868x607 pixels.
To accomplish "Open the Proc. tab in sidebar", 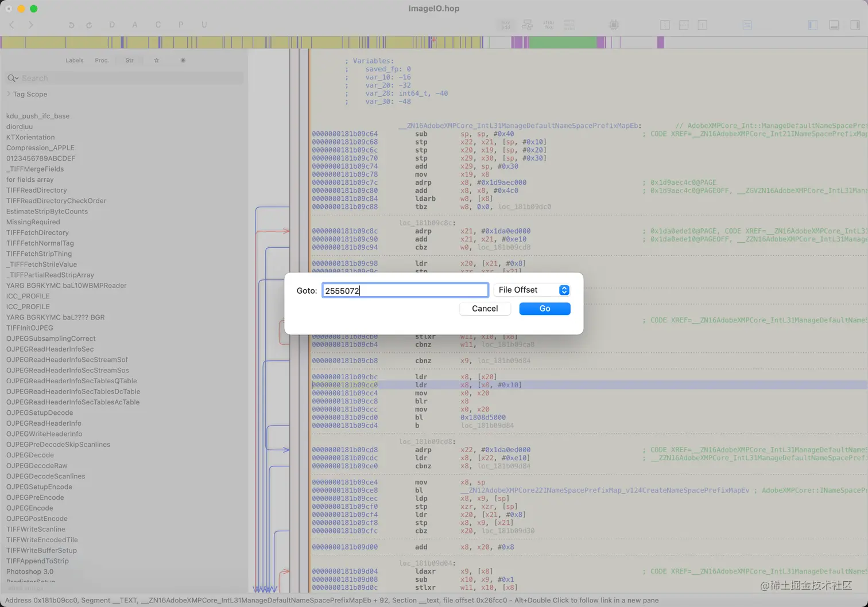I will tap(102, 60).
